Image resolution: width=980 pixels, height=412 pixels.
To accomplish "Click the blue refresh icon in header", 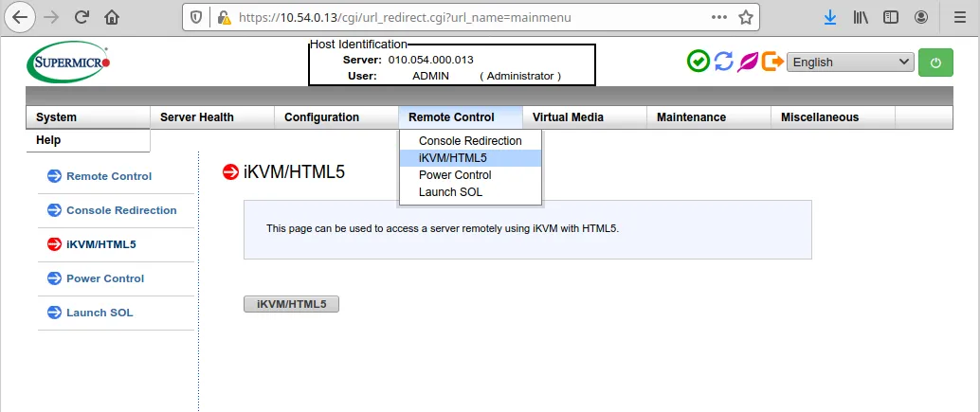I will [x=724, y=62].
